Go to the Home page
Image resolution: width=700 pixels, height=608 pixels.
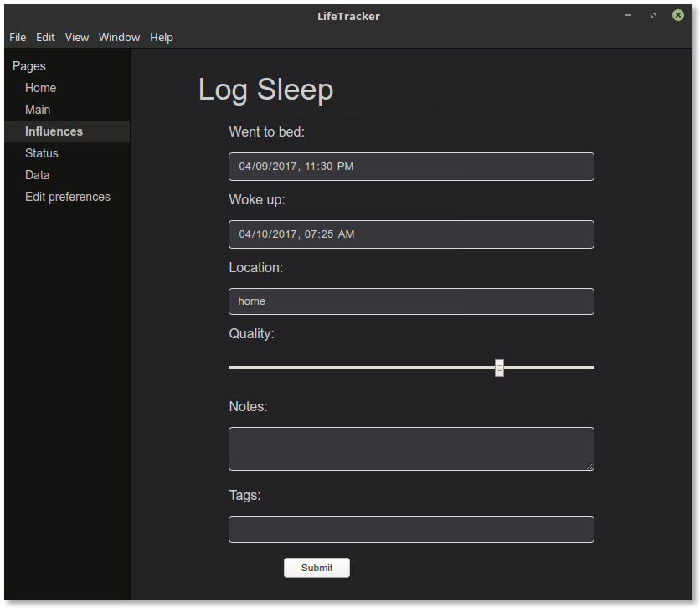[x=67, y=88]
